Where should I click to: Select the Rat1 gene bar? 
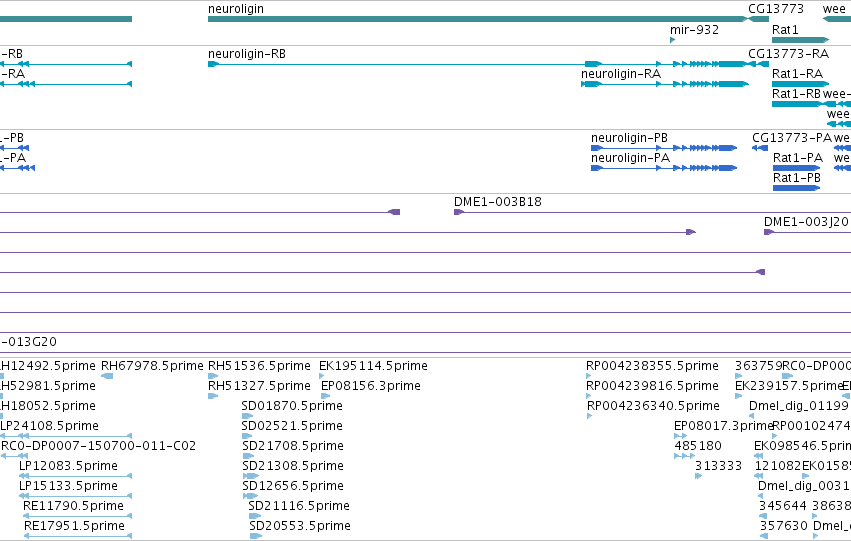[801, 40]
